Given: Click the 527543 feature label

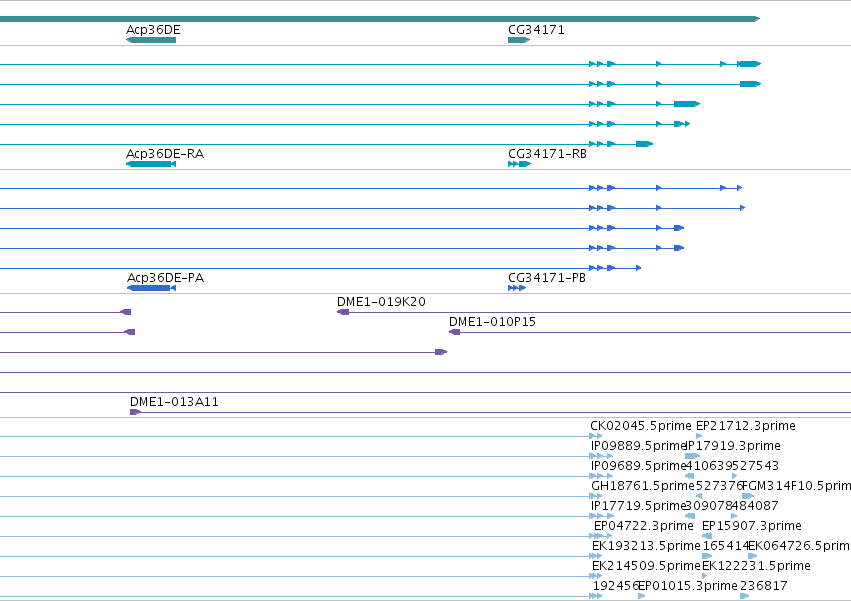Looking at the screenshot, I should pyautogui.click(x=755, y=466).
